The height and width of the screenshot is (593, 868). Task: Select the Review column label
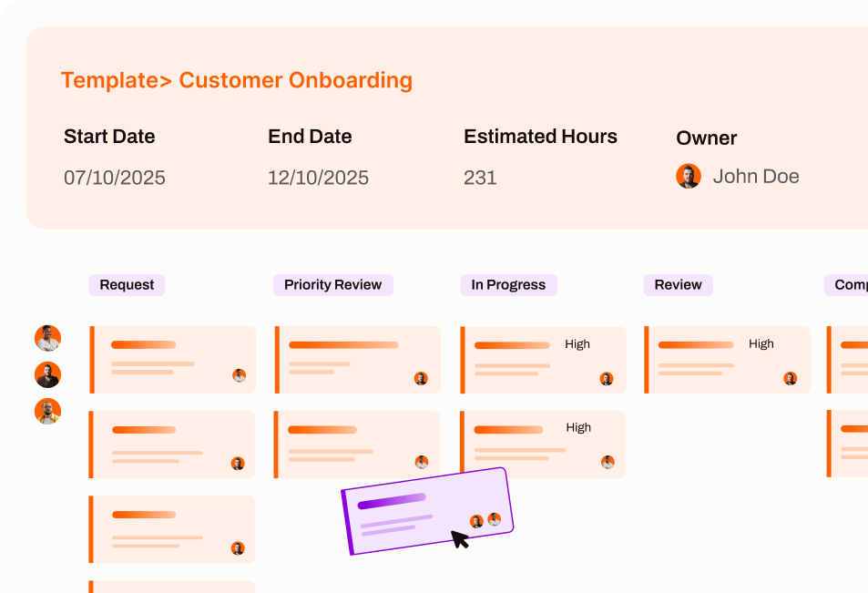(678, 285)
